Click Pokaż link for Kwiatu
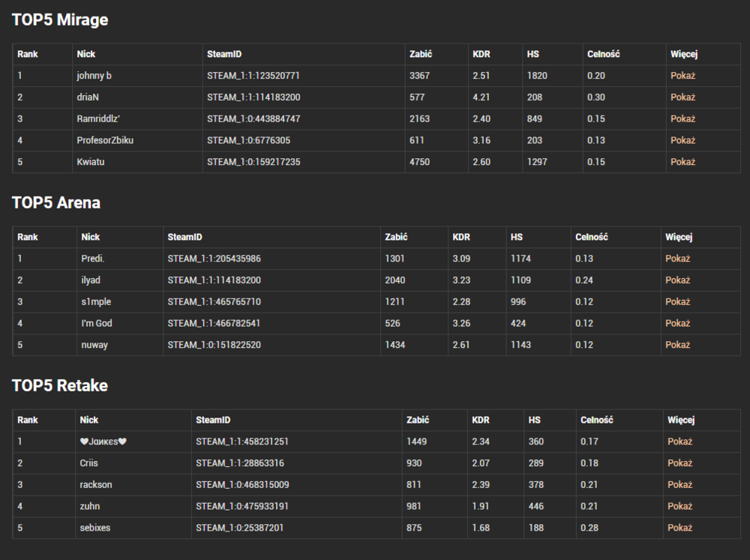750x560 pixels. click(x=682, y=162)
